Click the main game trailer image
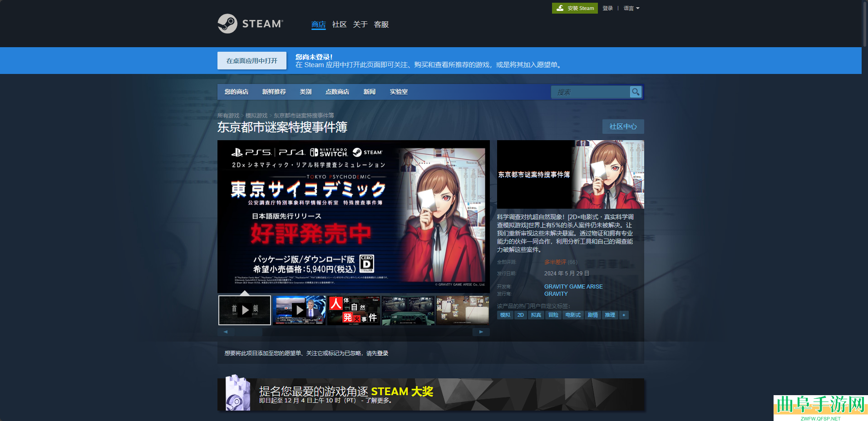The height and width of the screenshot is (421, 868). 354,216
